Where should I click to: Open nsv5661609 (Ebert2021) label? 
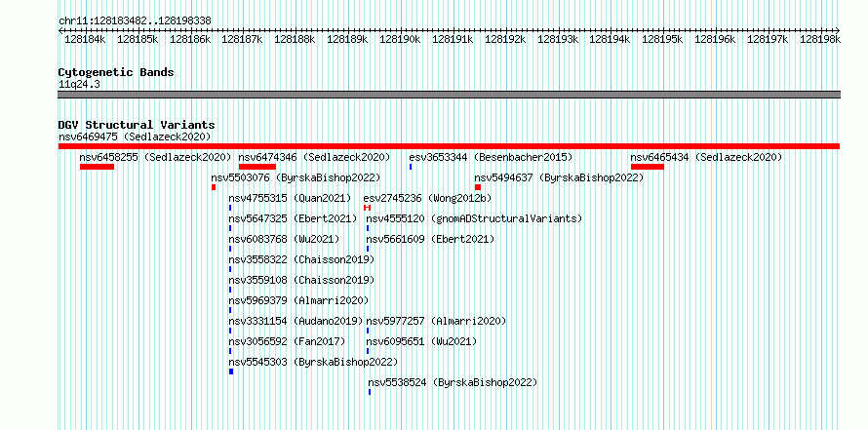tap(430, 239)
